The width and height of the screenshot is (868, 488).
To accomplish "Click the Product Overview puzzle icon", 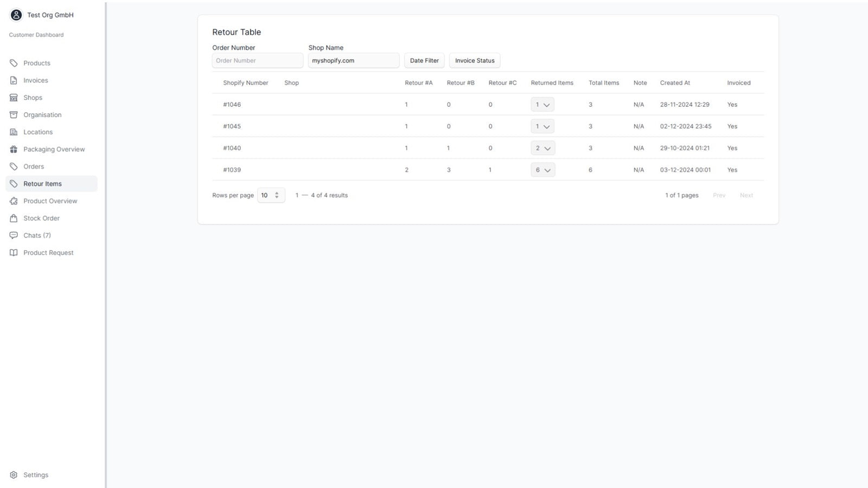I will [14, 201].
